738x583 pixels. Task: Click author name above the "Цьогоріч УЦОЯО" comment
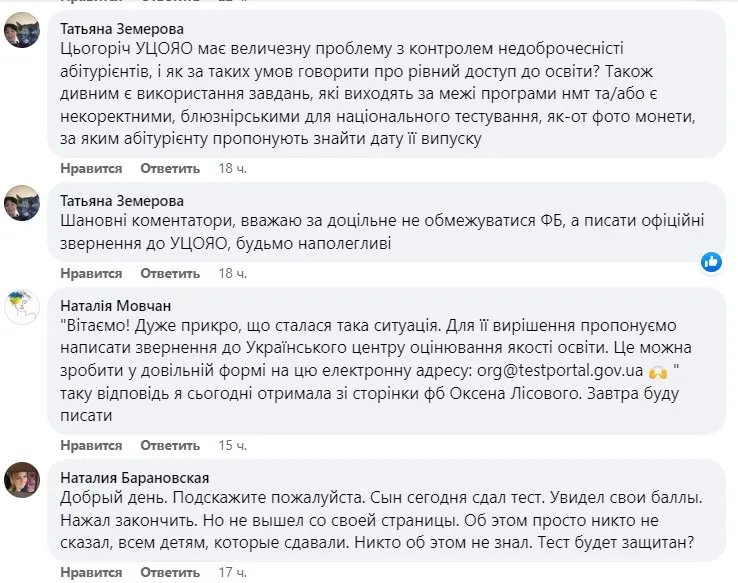(122, 29)
